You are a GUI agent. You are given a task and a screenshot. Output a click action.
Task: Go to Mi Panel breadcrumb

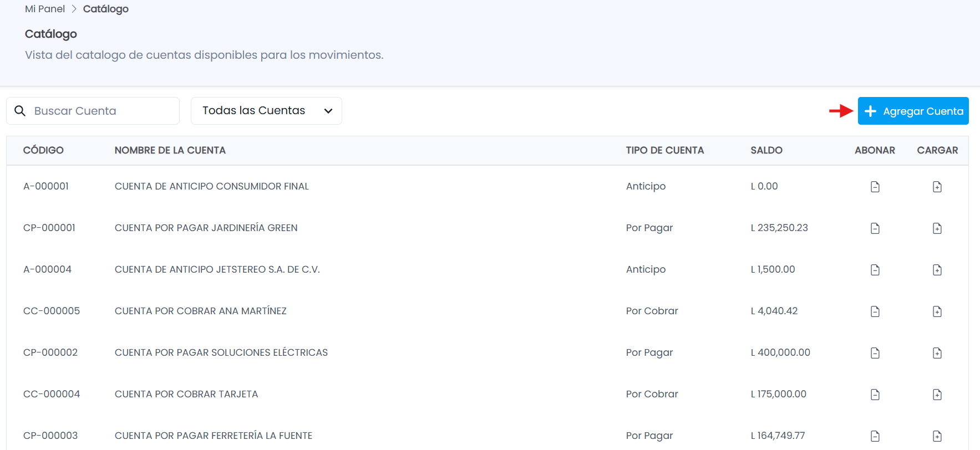click(45, 9)
